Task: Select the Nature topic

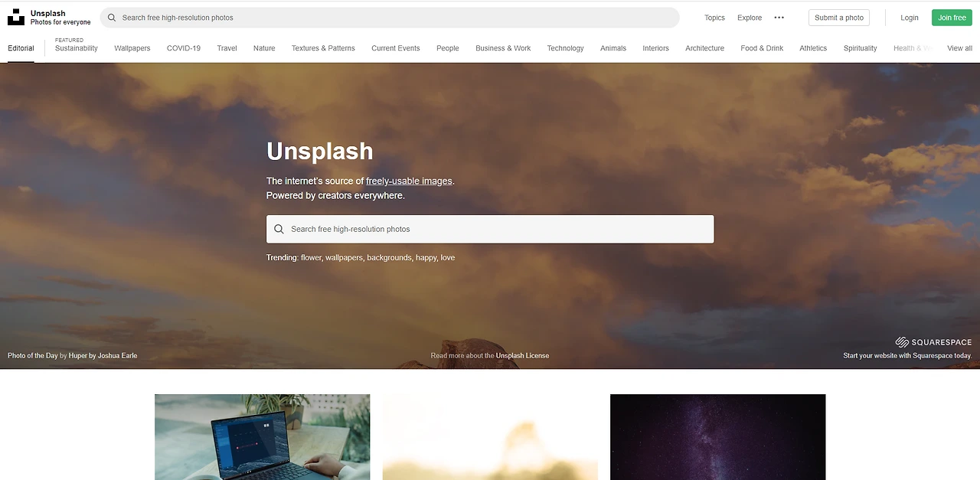Action: click(264, 48)
